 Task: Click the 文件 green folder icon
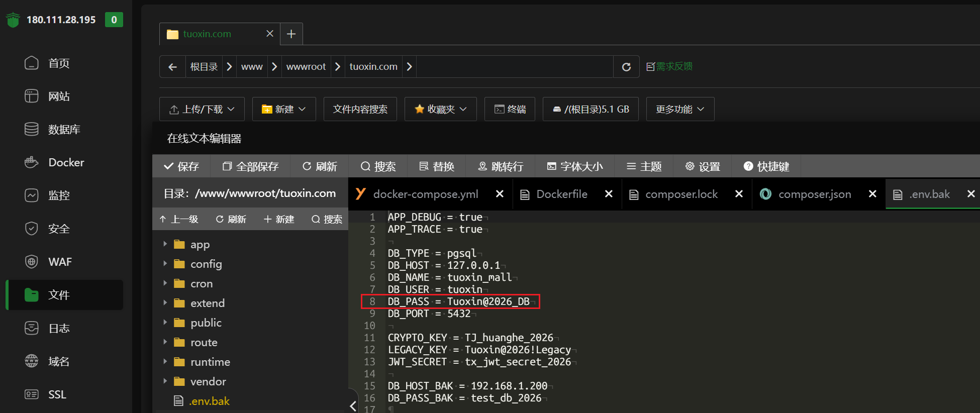coord(32,295)
